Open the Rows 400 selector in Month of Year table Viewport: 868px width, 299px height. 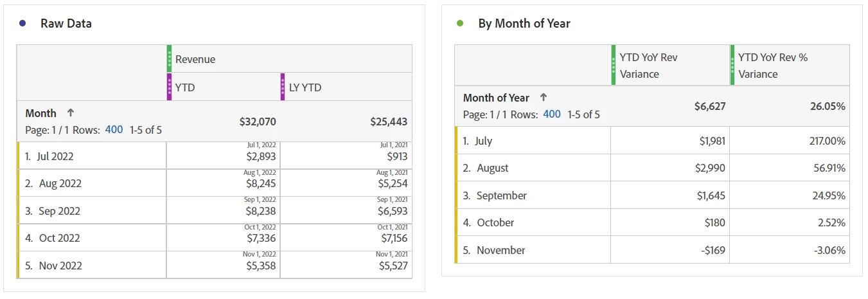click(x=552, y=114)
